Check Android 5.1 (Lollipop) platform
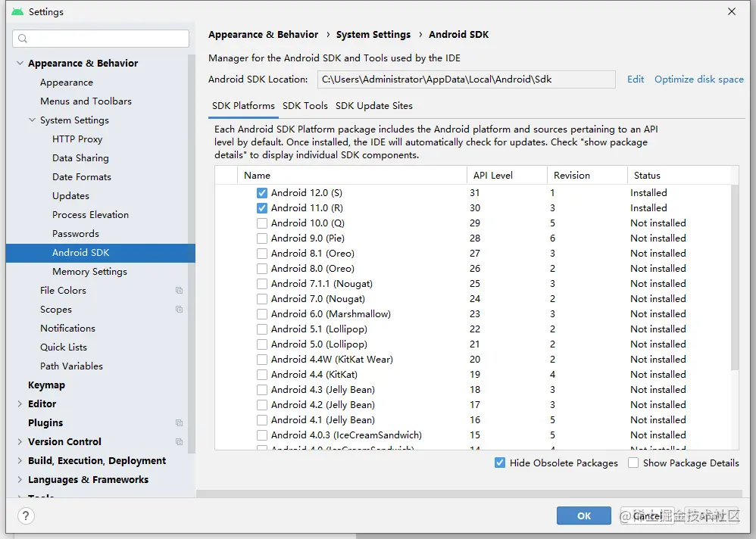756x539 pixels. (x=262, y=329)
